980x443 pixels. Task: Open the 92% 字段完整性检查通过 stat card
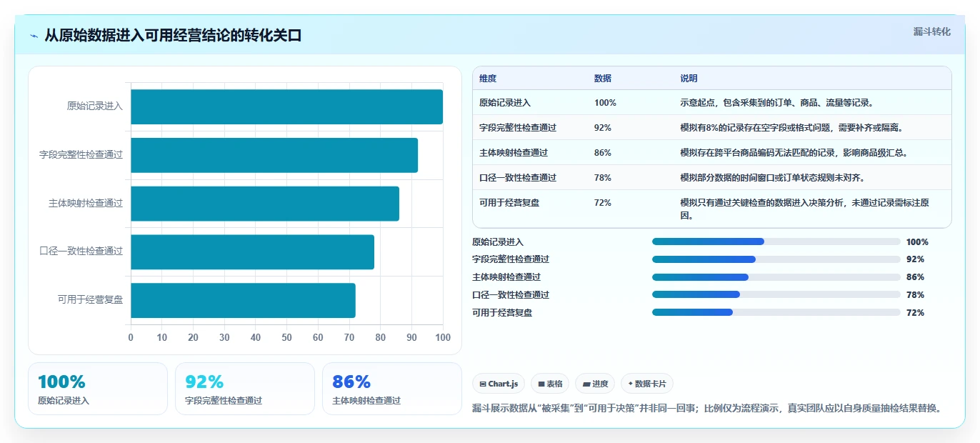[245, 389]
